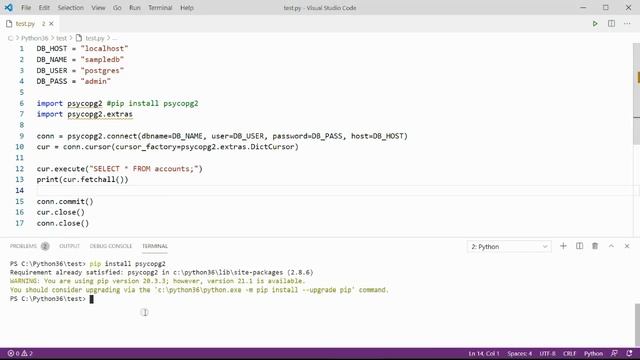Open the Help menu
640x360 pixels.
(187, 8)
